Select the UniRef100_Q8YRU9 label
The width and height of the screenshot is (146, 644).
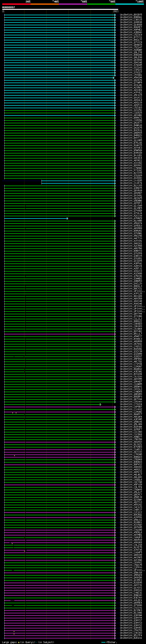131,191
